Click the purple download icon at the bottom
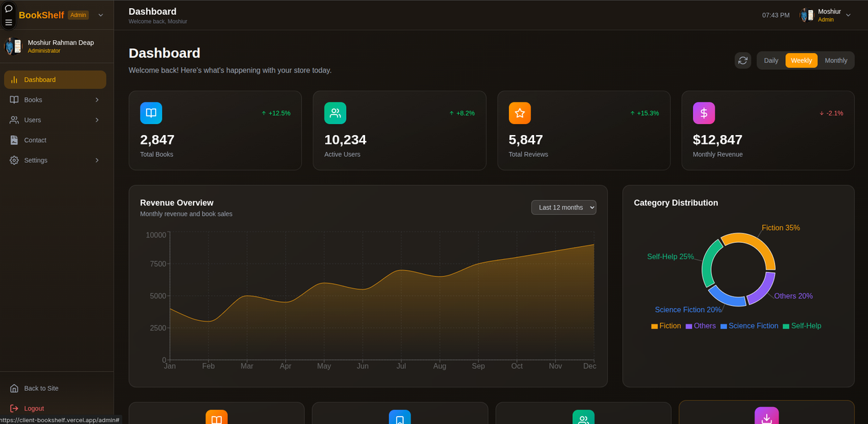The width and height of the screenshot is (868, 424). tap(767, 416)
